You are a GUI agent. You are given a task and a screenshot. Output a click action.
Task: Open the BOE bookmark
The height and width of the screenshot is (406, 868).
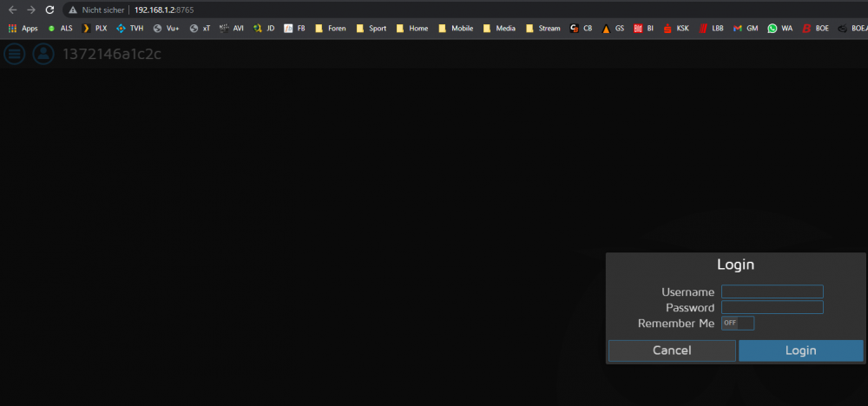[816, 29]
